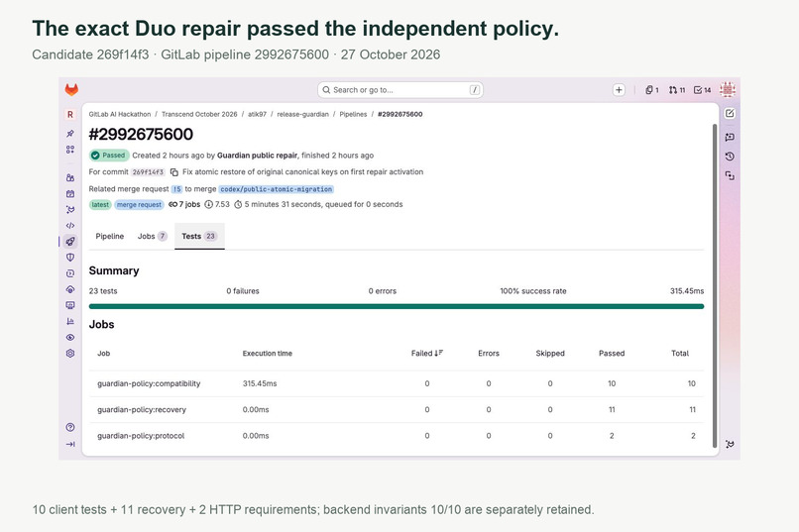
Task: Open merge requests counter showing 11
Action: pyautogui.click(x=677, y=90)
